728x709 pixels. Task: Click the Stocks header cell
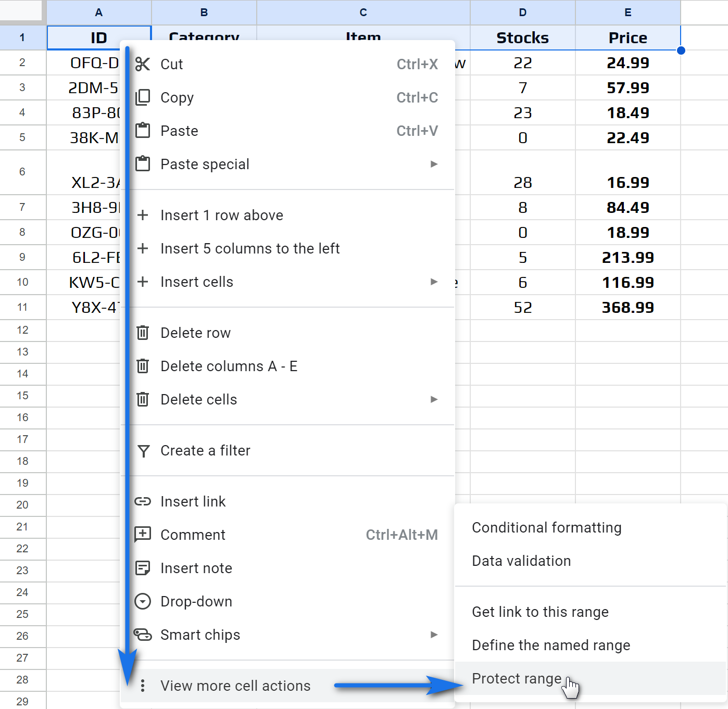click(523, 37)
